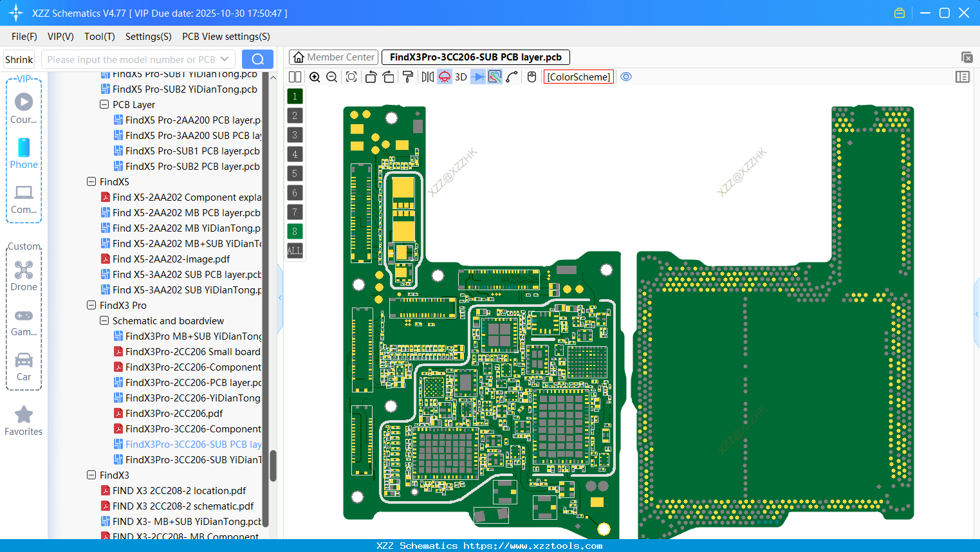Toggle the eye visibility icon beside ColorScheme
Image resolution: width=980 pixels, height=552 pixels.
(x=626, y=77)
